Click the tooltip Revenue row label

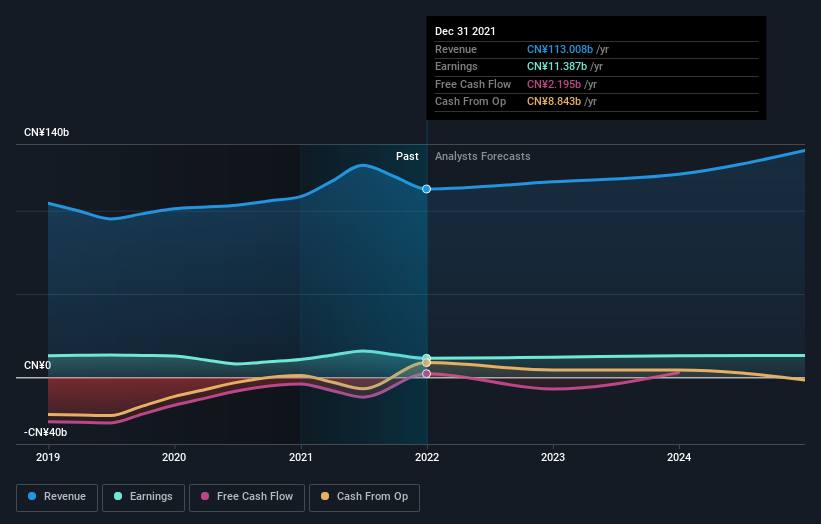click(456, 49)
